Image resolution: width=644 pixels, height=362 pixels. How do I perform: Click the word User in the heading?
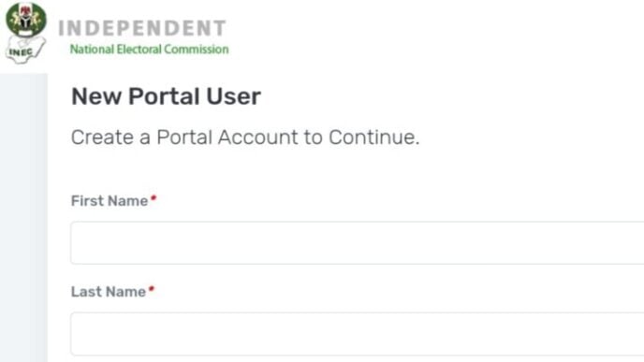pyautogui.click(x=234, y=96)
